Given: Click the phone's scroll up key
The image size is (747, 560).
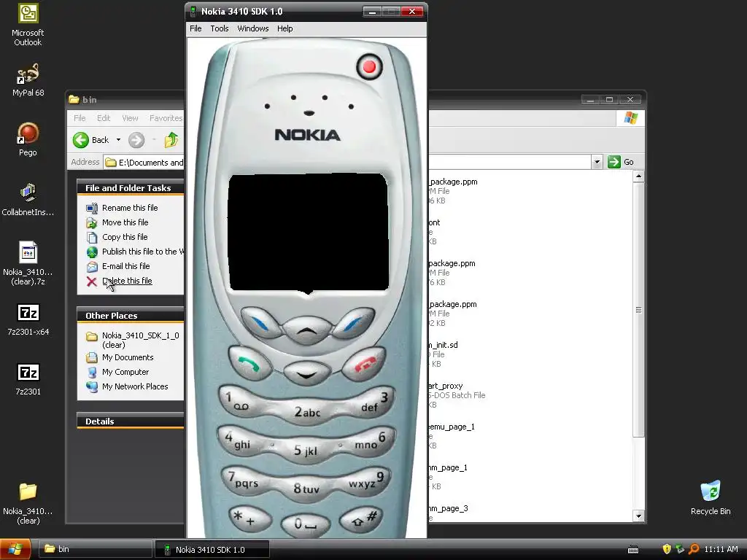Looking at the screenshot, I should tap(307, 329).
